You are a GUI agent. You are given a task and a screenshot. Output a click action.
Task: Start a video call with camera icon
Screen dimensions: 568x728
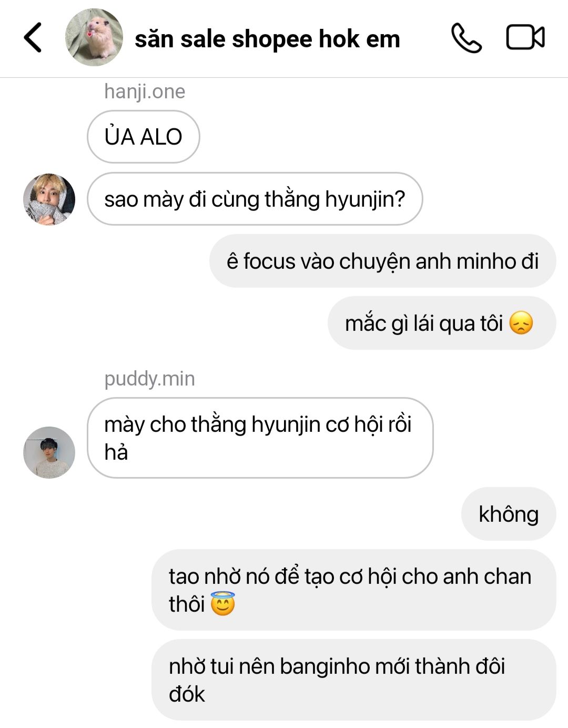point(525,37)
